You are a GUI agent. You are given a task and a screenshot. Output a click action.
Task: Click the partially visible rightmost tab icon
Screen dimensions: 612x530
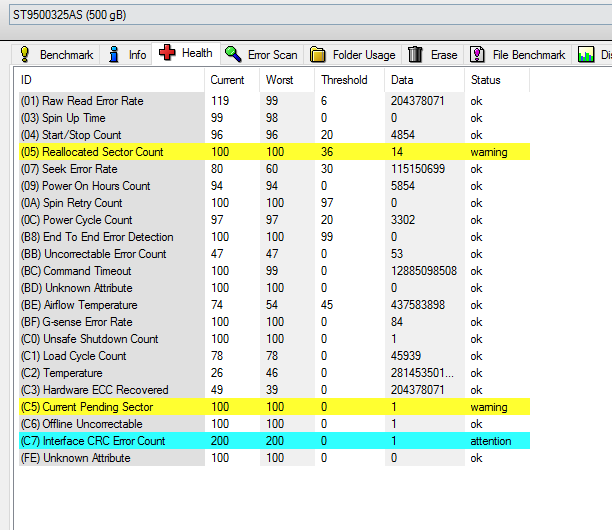pyautogui.click(x=586, y=55)
